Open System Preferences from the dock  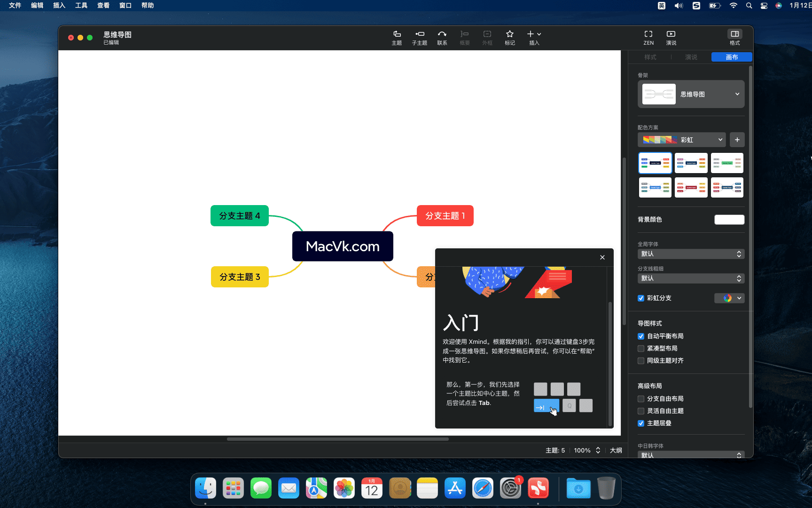tap(510, 488)
